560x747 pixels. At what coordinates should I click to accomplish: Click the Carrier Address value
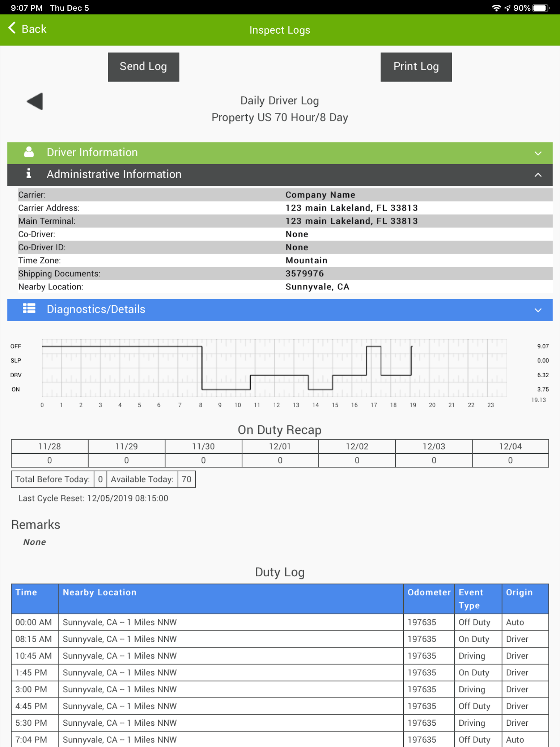[352, 208]
